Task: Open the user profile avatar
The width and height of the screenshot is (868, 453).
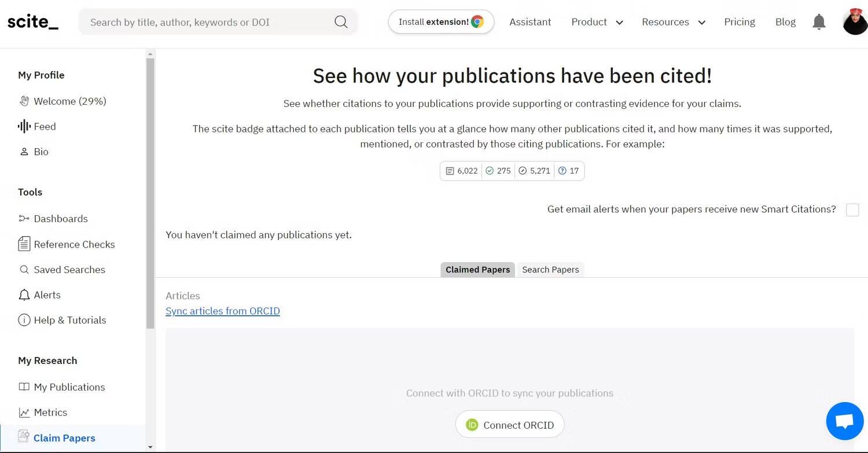Action: coord(855,22)
